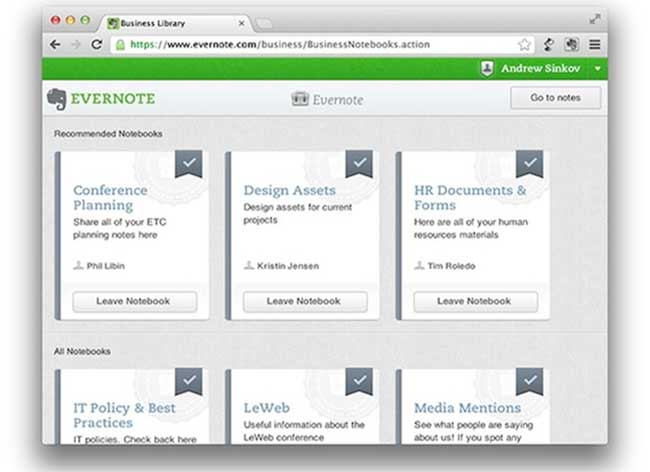Toggle the HR Documents & Forms checkmark ribbon
The image size is (650, 472).
click(529, 164)
